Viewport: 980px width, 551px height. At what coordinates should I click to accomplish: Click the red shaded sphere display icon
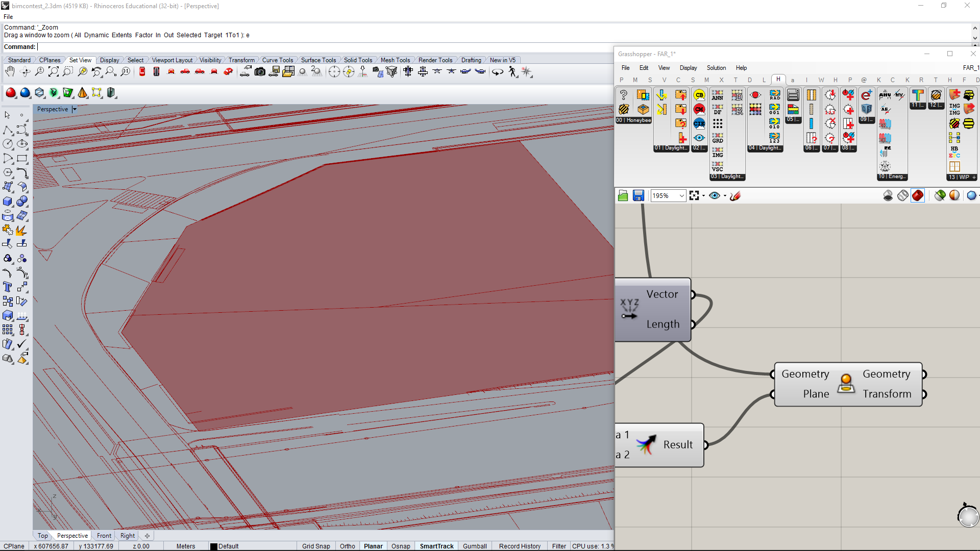coord(11,93)
